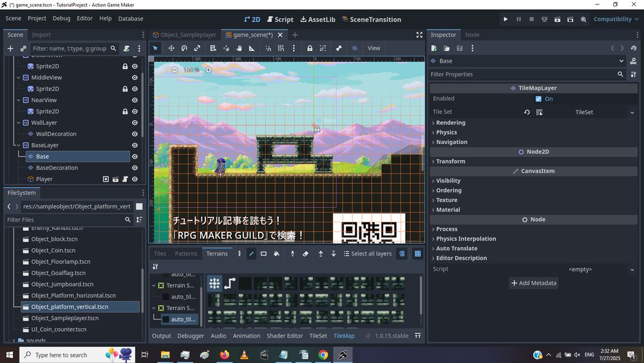Open Google Chrome from the taskbar
Screen dimensions: 644x363
[x=323, y=355]
